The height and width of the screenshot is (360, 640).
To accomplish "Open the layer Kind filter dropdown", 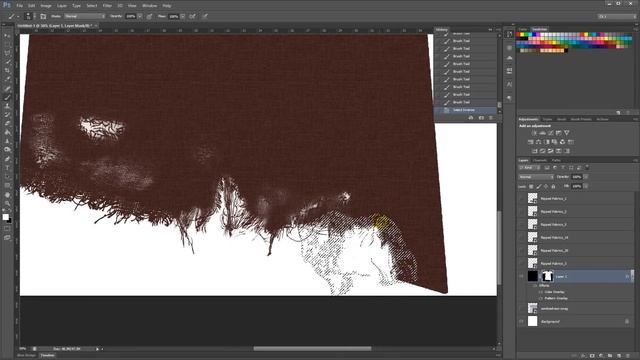I will (x=529, y=168).
